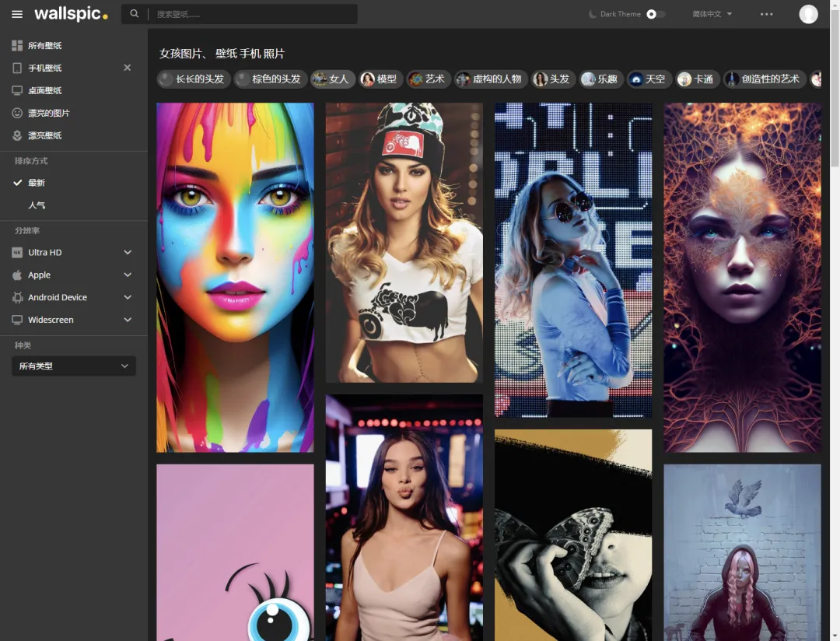Open the 简体中文 language dropdown
The width and height of the screenshot is (840, 641).
click(x=712, y=14)
